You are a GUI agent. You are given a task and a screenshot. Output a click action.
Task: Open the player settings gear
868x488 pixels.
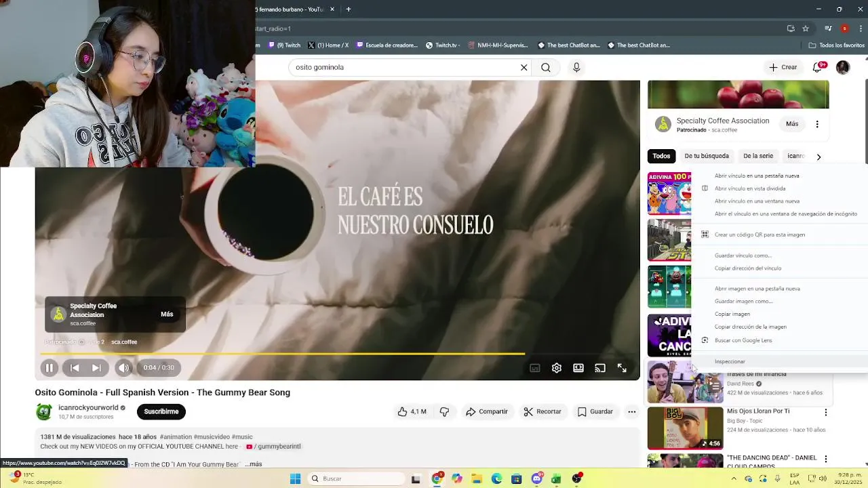coord(556,367)
